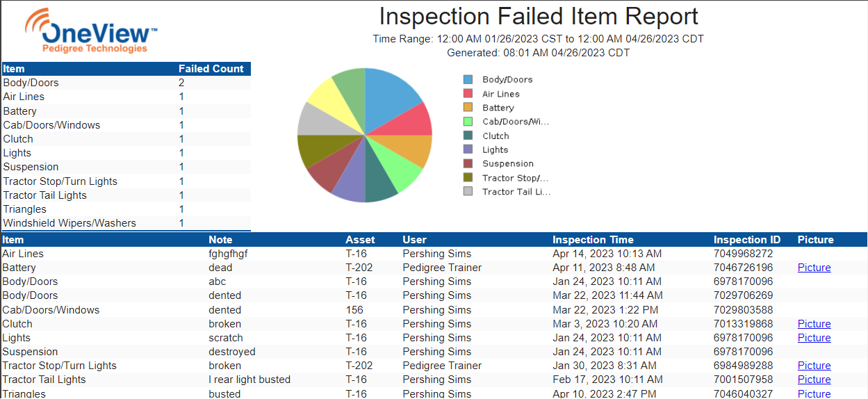
Task: Select the purple Lights legend swatch
Action: click(x=468, y=149)
